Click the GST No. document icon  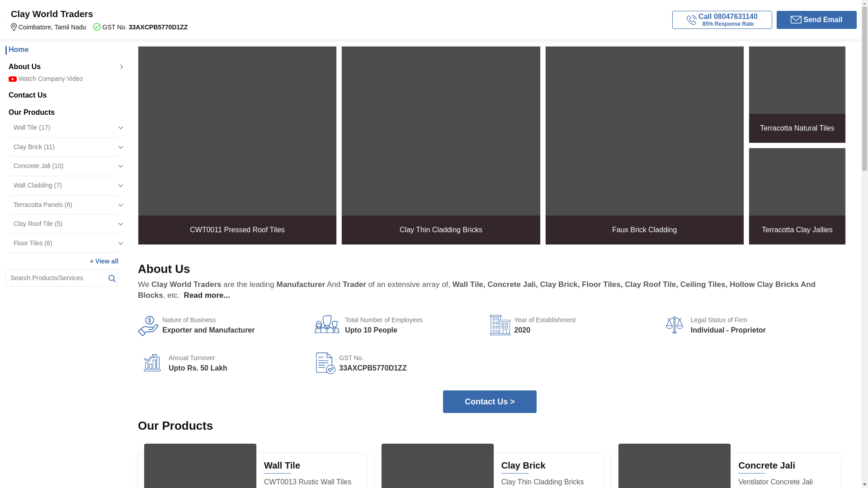pyautogui.click(x=325, y=363)
